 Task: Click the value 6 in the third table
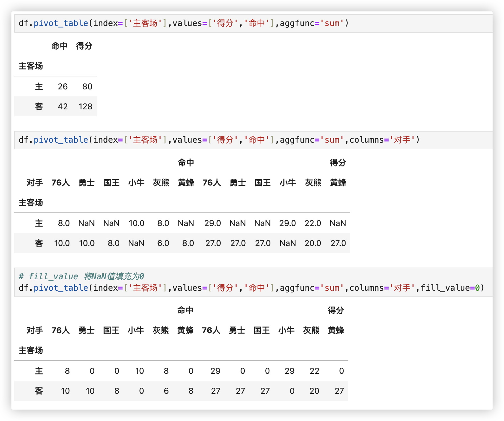166,391
